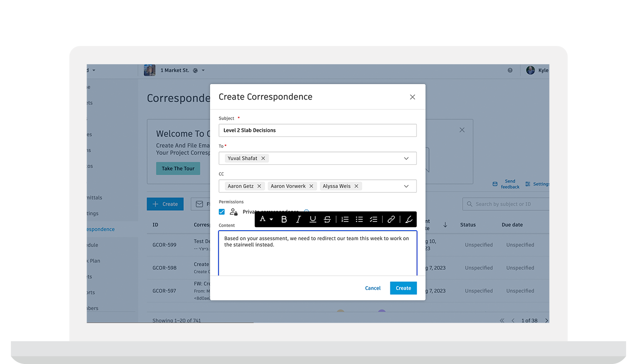This screenshot has width=637, height=364.
Task: Underline text using the formatting toolbar
Action: (313, 219)
